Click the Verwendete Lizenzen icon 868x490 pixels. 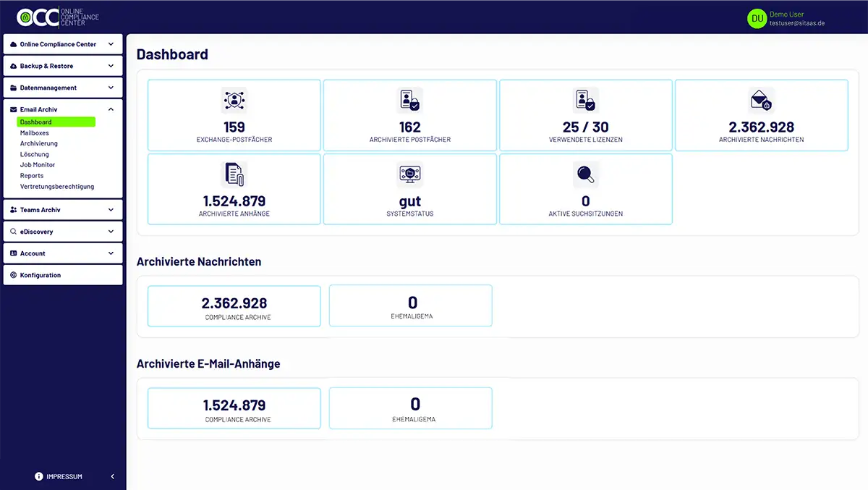pos(585,100)
